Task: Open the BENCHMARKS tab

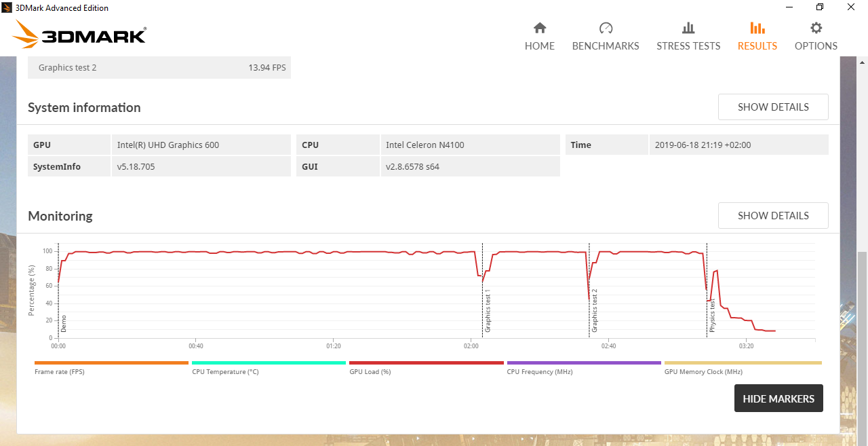Action: [x=606, y=37]
